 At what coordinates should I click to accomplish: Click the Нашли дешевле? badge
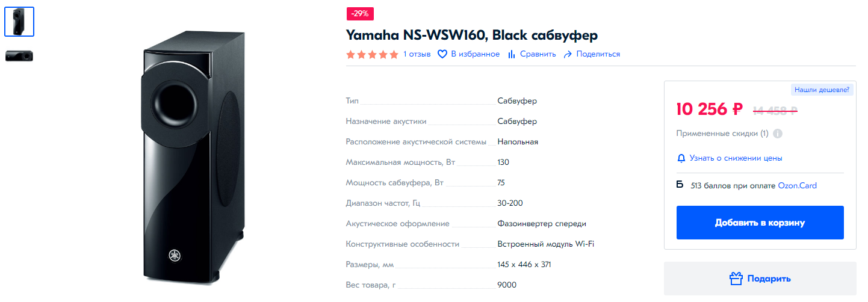tap(822, 90)
